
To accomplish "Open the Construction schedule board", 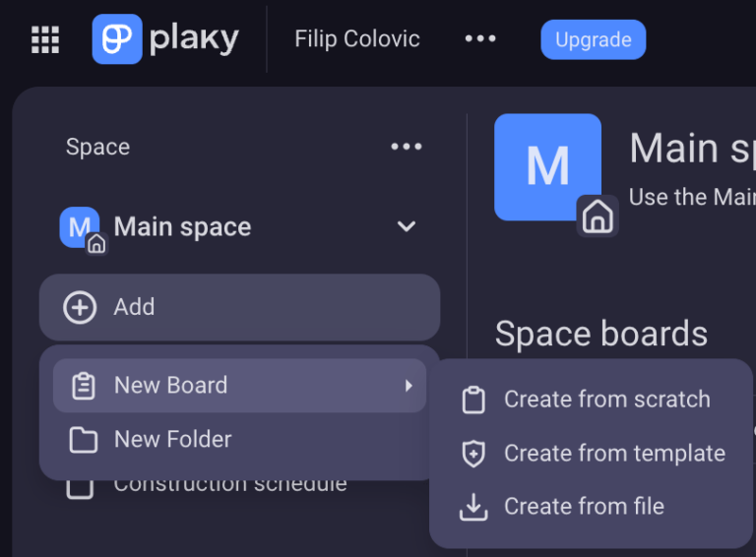I will point(229,486).
